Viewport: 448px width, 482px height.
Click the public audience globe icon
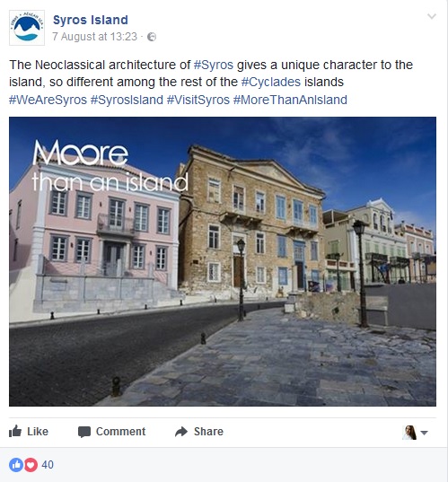pyautogui.click(x=152, y=37)
